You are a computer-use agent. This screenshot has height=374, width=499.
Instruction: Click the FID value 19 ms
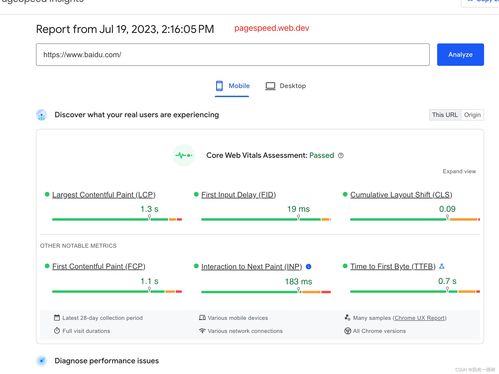(x=298, y=209)
